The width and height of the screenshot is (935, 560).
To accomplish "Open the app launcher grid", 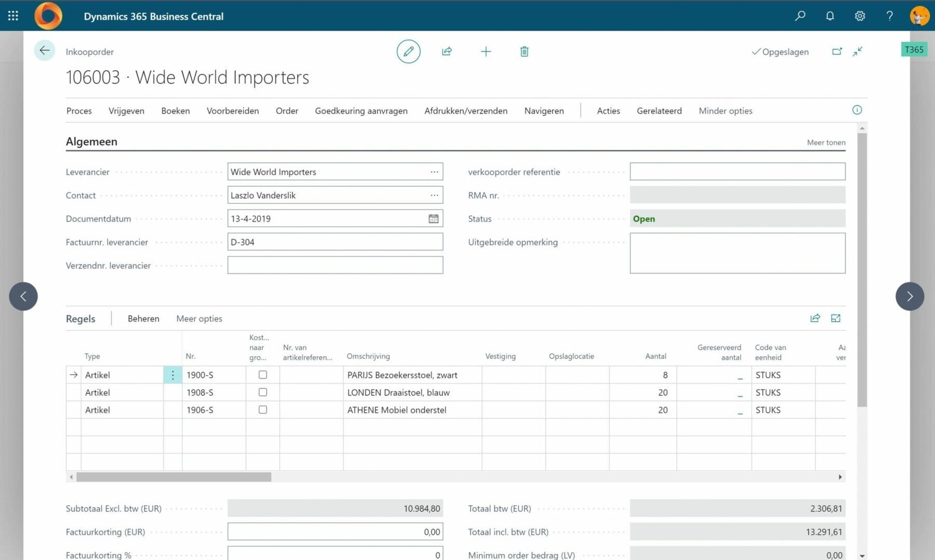I will click(x=13, y=16).
